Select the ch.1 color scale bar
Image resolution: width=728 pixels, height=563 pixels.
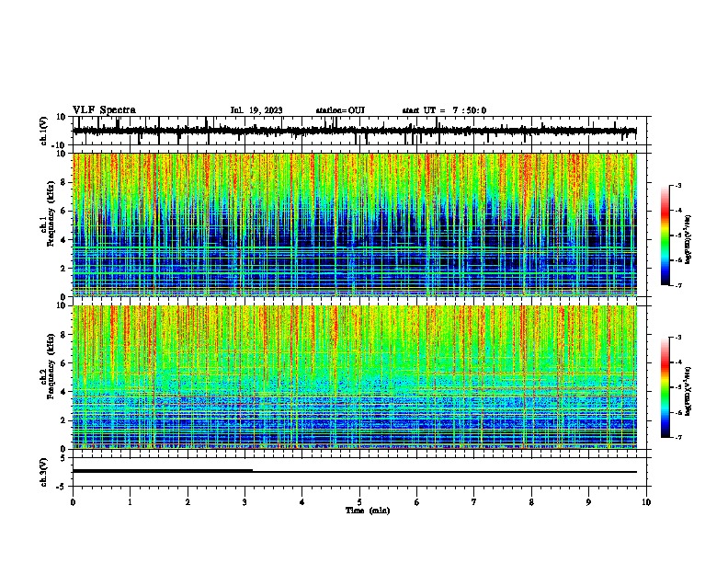click(x=665, y=236)
